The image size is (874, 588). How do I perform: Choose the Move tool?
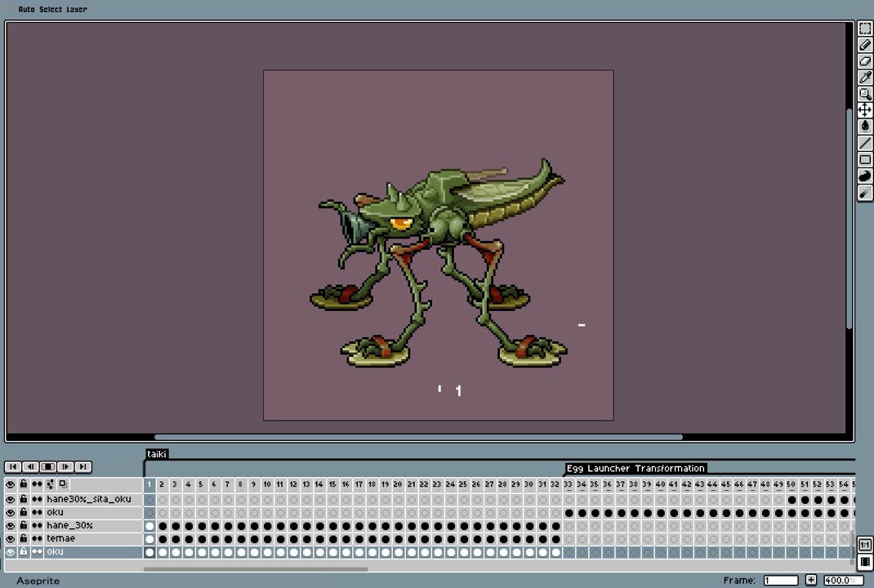tap(864, 109)
